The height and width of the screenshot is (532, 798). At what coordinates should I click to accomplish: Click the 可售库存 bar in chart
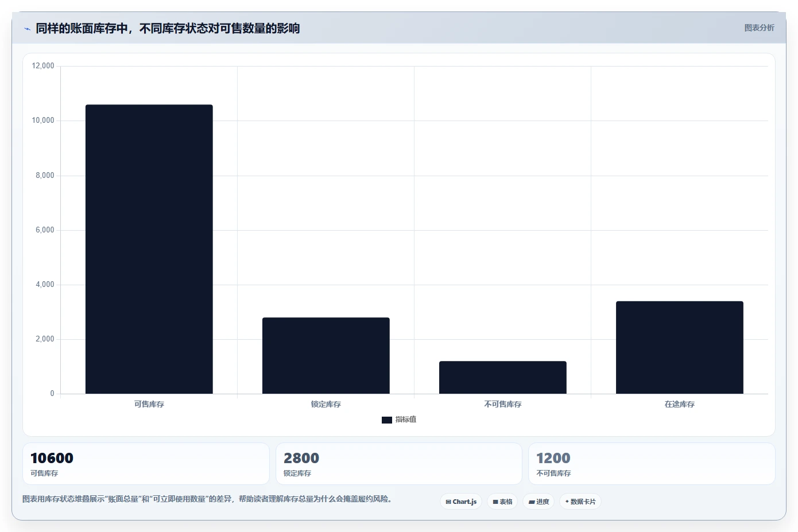[x=149, y=249]
